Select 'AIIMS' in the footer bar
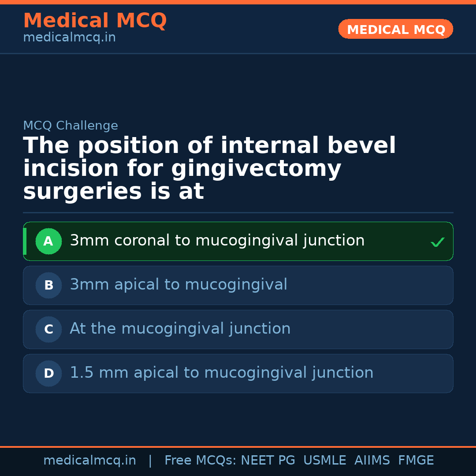This screenshot has height=476, width=476. [x=372, y=461]
